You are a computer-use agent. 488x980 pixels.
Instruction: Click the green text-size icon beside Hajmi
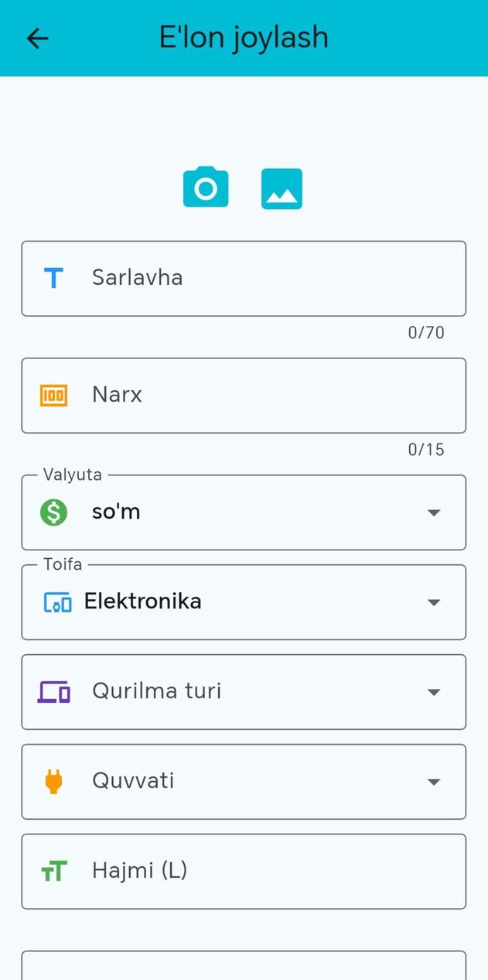coord(54,871)
